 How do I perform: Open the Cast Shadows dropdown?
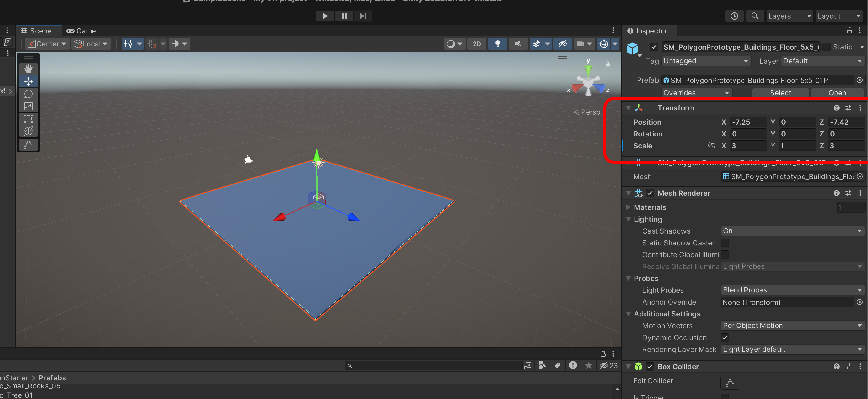click(792, 231)
